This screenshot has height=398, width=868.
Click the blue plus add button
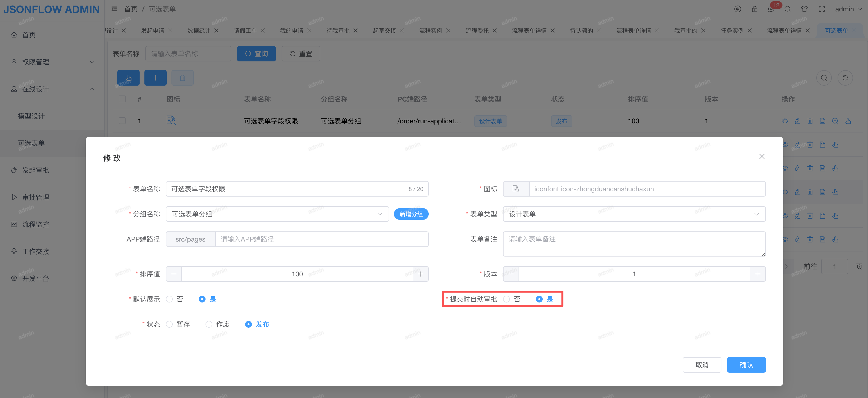coord(155,78)
